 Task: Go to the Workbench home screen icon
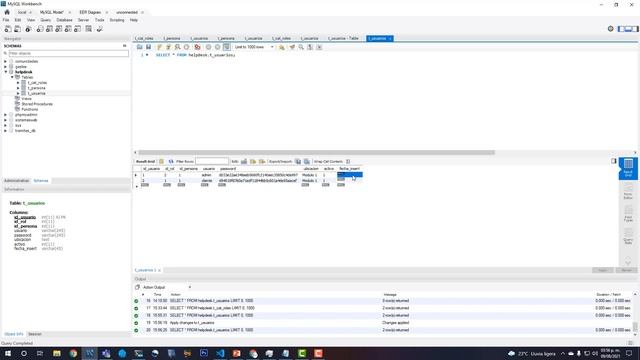click(x=7, y=12)
